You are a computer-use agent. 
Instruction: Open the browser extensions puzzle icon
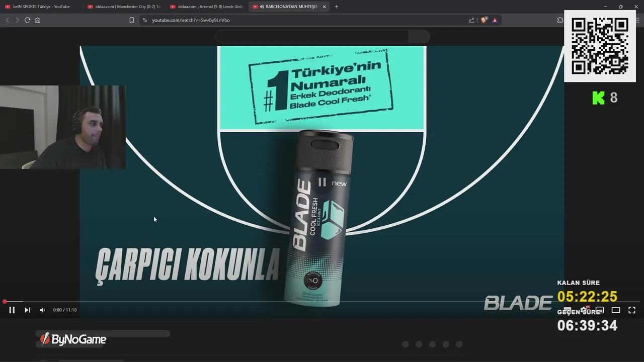click(560, 20)
